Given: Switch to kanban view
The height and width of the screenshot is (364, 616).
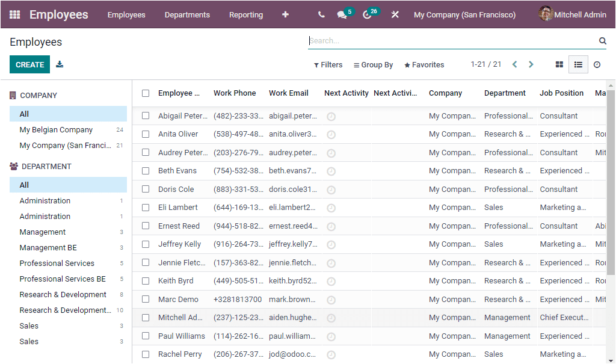Looking at the screenshot, I should pyautogui.click(x=558, y=64).
